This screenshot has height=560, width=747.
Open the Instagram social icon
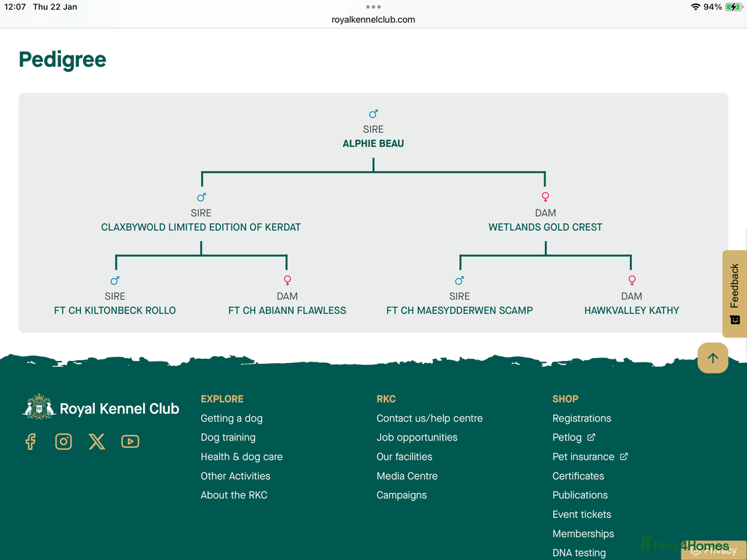pyautogui.click(x=64, y=442)
